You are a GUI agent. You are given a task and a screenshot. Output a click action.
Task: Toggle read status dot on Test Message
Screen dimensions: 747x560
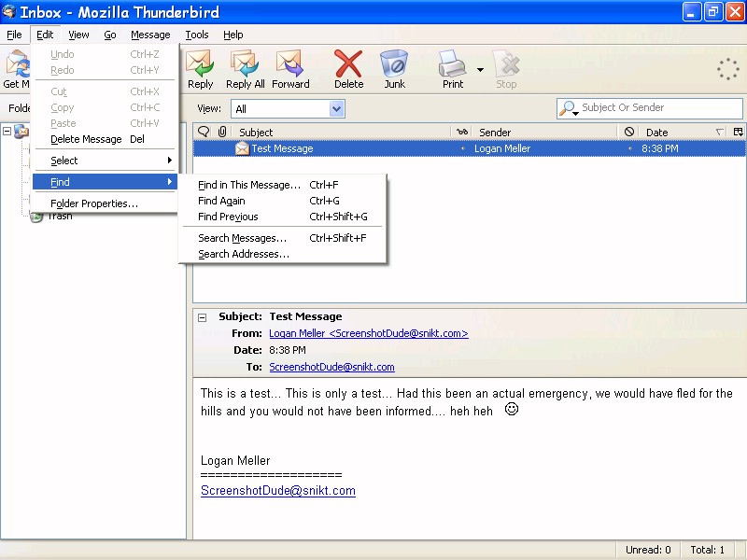462,148
